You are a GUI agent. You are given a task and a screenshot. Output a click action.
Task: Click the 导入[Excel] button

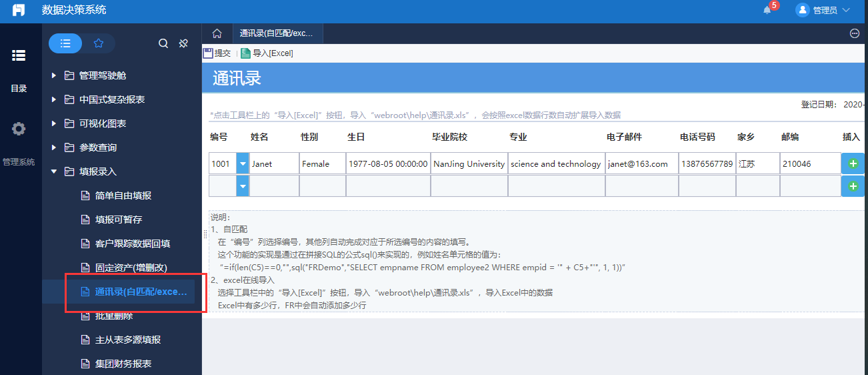(x=267, y=53)
